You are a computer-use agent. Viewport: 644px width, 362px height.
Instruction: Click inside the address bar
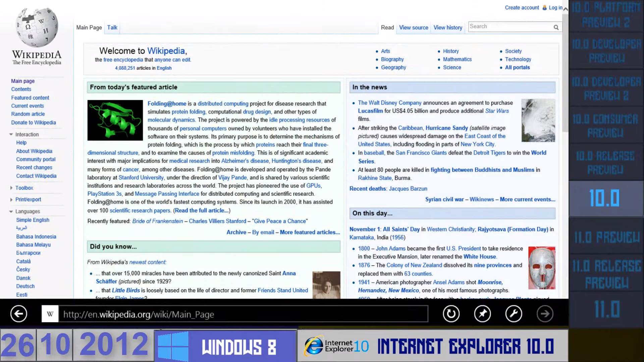[235, 314]
